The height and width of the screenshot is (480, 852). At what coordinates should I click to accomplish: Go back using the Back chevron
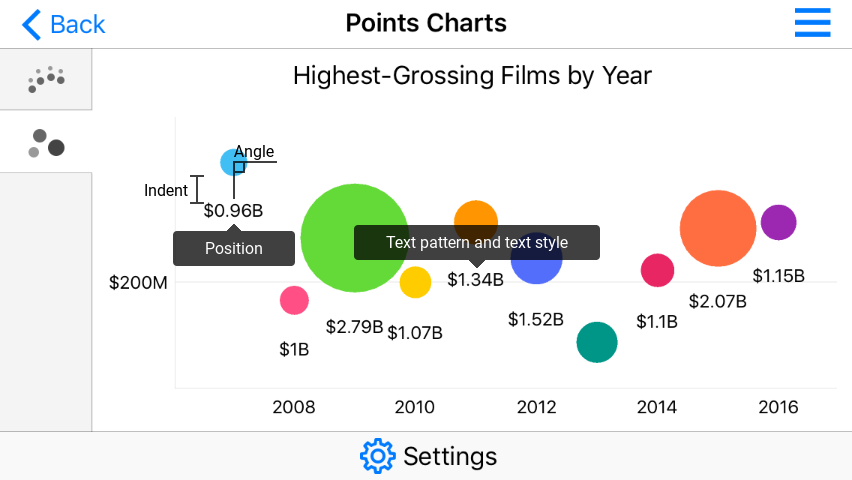click(33, 24)
